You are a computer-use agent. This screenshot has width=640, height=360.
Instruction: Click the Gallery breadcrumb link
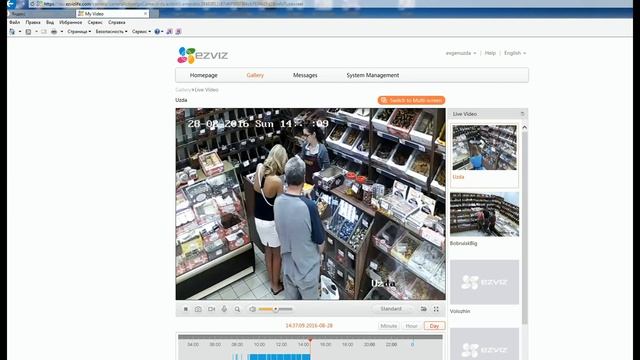click(183, 90)
